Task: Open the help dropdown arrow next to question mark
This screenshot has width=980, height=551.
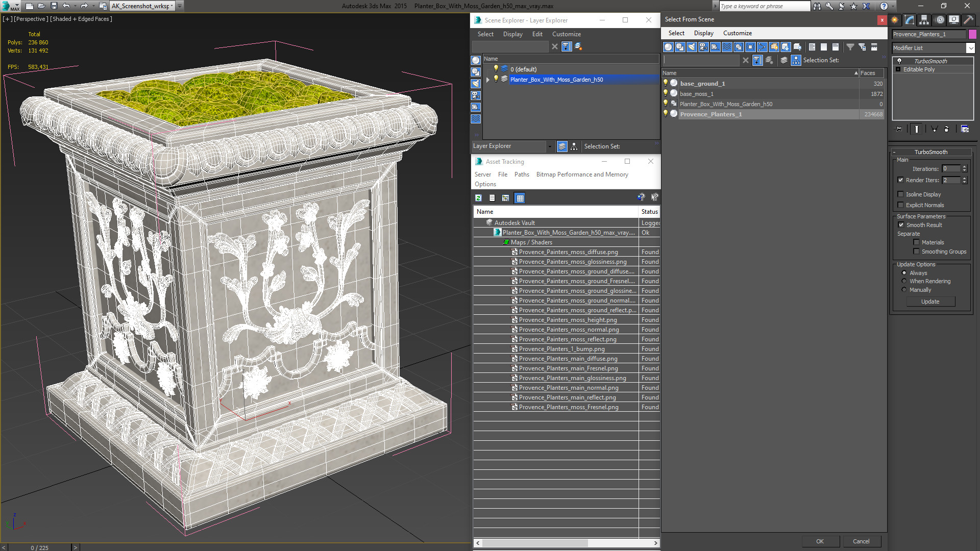Action: [893, 6]
